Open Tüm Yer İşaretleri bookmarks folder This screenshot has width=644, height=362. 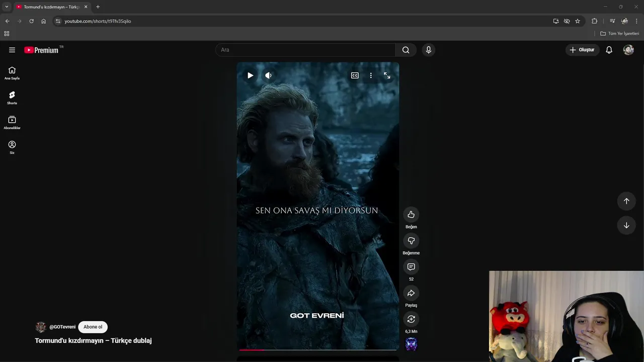point(619,34)
